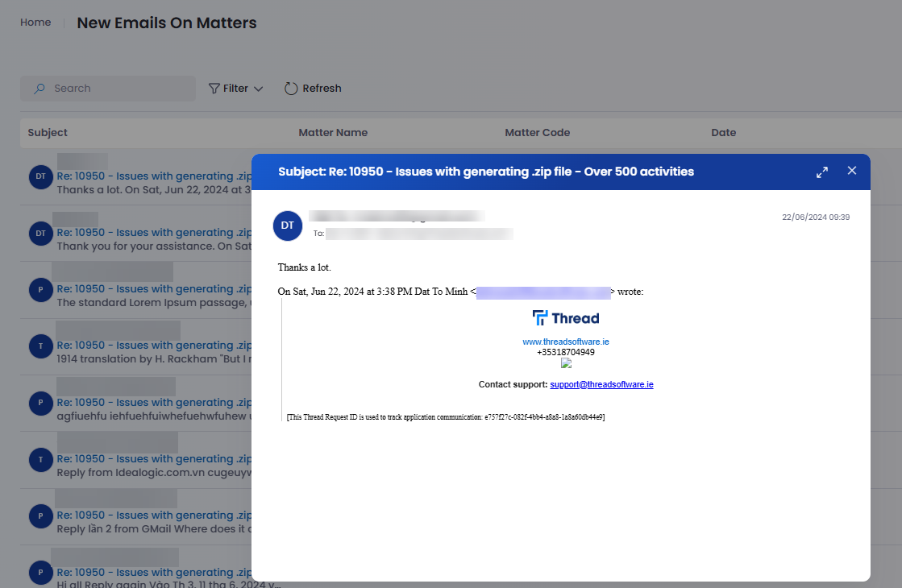Image resolution: width=902 pixels, height=588 pixels.
Task: Go to Home breadcrumb
Action: 35,23
